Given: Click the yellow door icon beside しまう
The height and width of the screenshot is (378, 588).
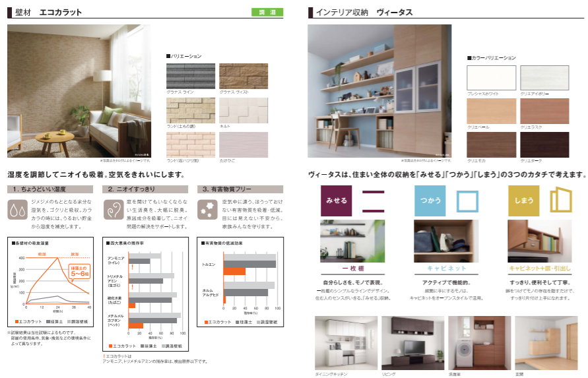Looking at the screenshot, I should 561,200.
